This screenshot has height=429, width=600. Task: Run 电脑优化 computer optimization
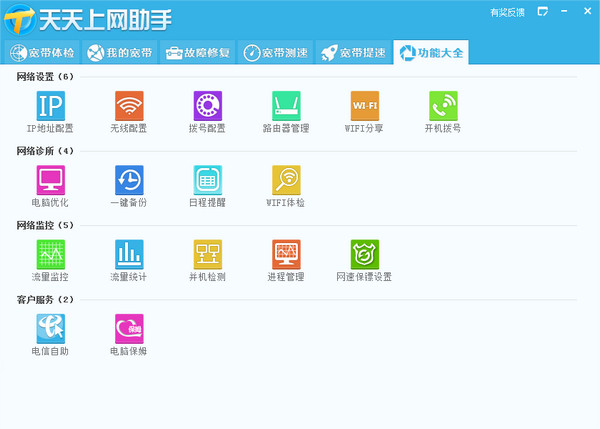click(x=50, y=180)
